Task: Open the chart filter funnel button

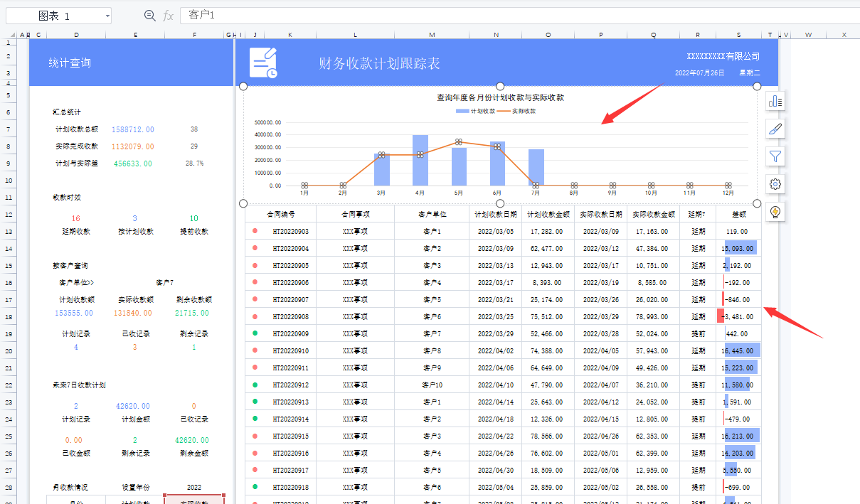Action: click(x=775, y=156)
